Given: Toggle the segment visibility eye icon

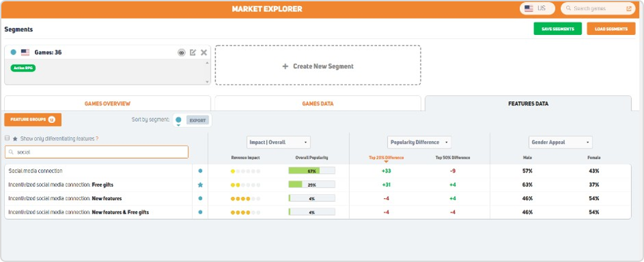Looking at the screenshot, I should pyautogui.click(x=182, y=52).
